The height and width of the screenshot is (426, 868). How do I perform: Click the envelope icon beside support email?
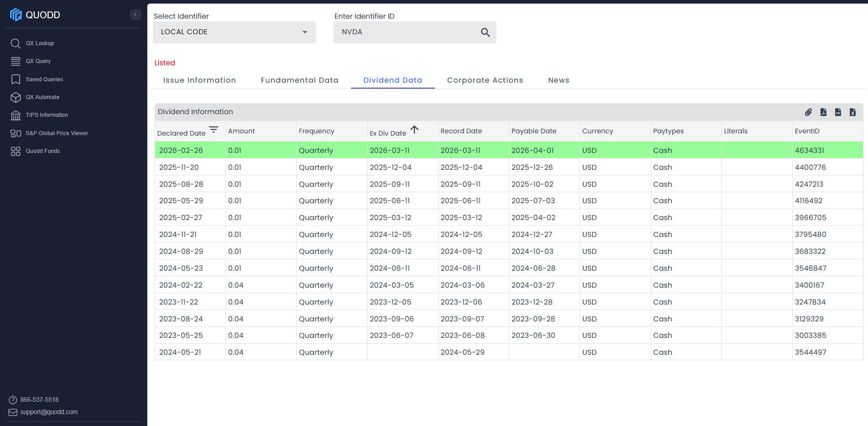click(x=13, y=412)
